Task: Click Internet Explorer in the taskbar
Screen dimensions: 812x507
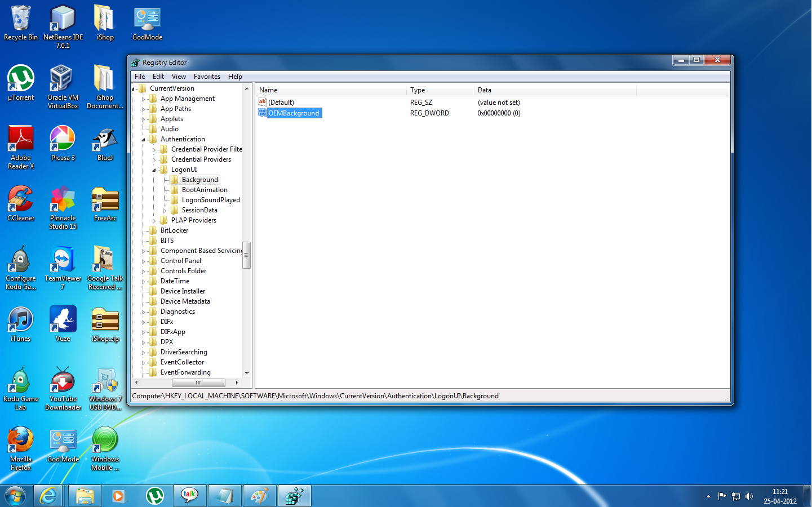Action: (x=48, y=496)
